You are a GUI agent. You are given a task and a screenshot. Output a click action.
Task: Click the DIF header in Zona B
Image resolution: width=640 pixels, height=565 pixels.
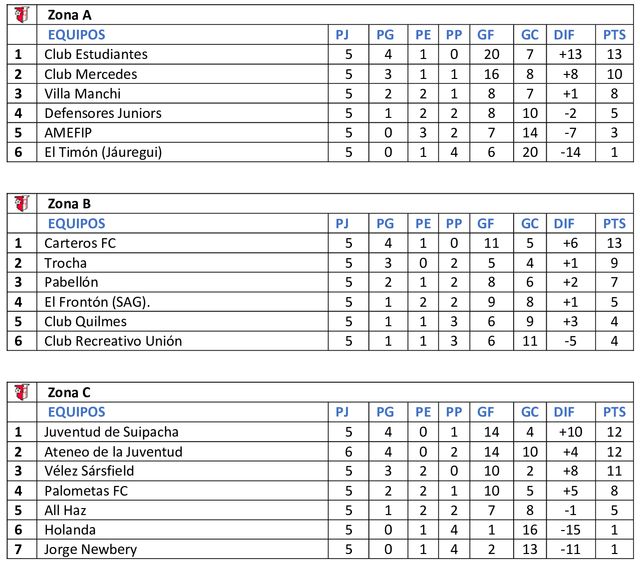565,223
